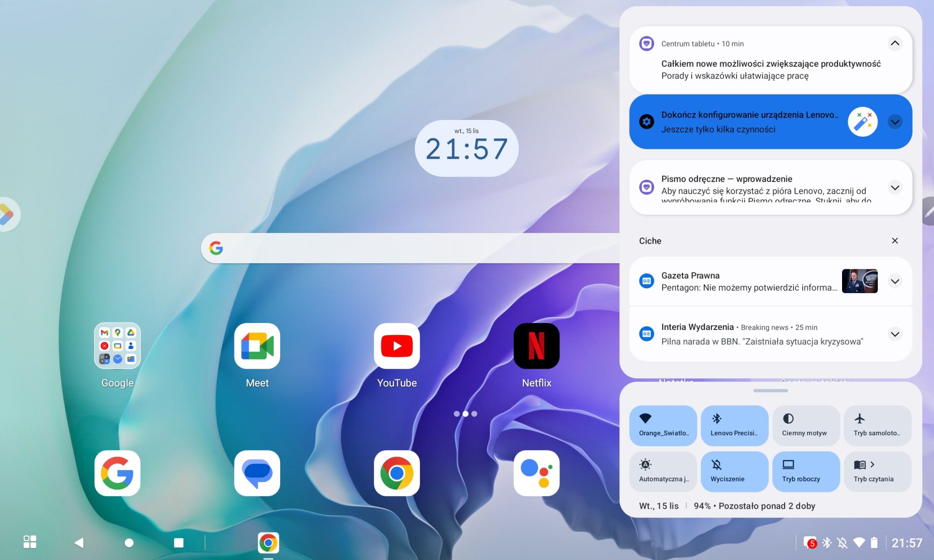
Task: Tap the Google search input field
Action: point(410,248)
